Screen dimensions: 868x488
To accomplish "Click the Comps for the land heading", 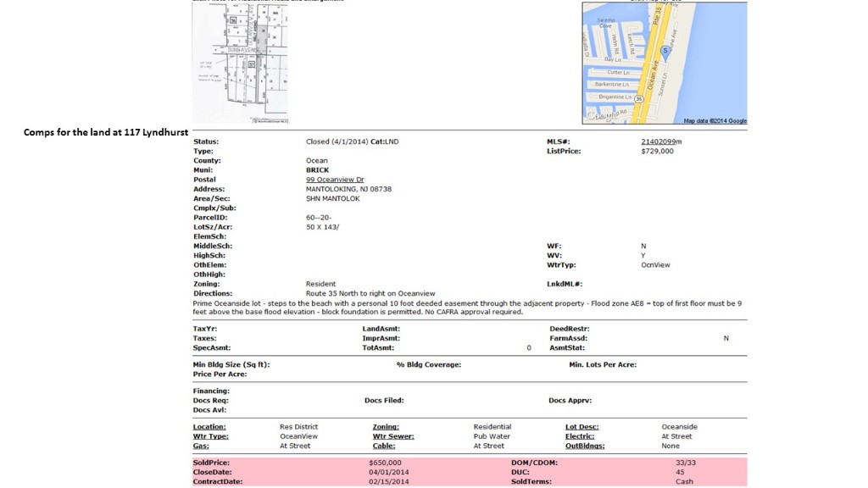I will pos(106,132).
